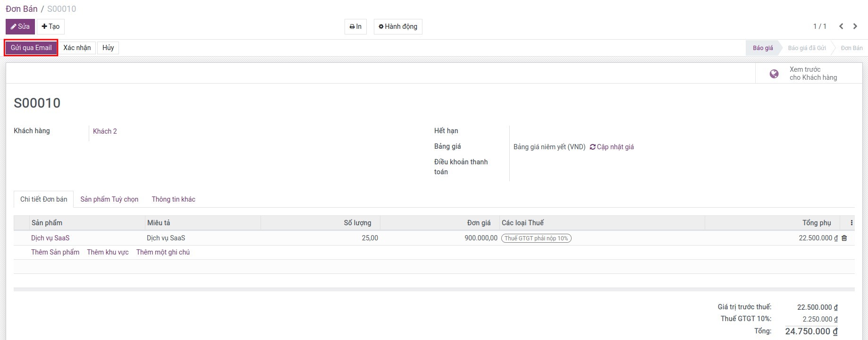Switch to Sản phẩm Tuỳ chọn tab
Image resolution: width=868 pixels, height=340 pixels.
[109, 199]
